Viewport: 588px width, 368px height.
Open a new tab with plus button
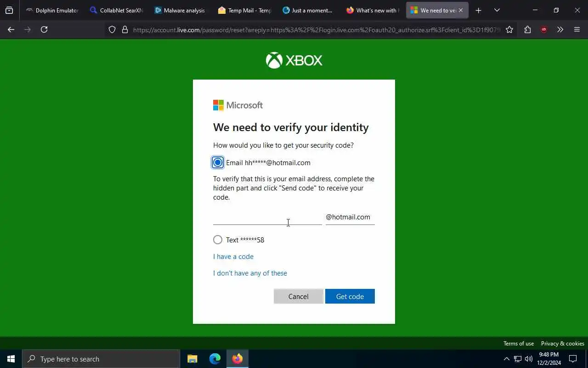pyautogui.click(x=478, y=10)
